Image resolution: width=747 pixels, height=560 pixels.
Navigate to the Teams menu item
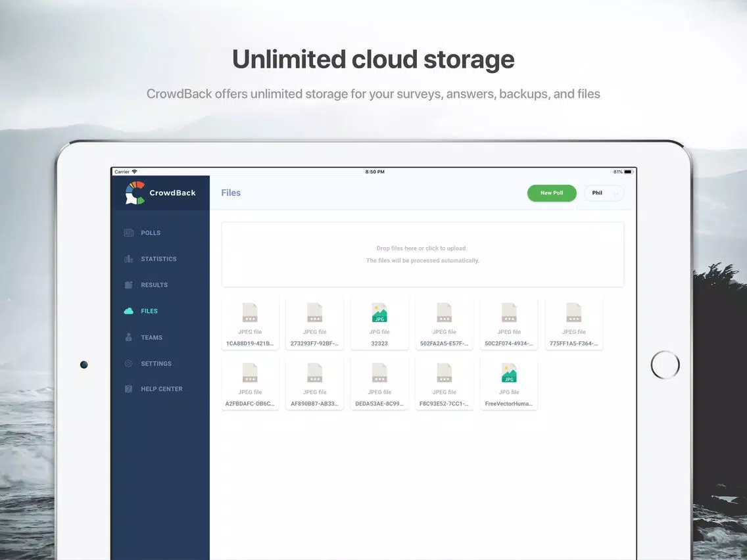pyautogui.click(x=151, y=338)
